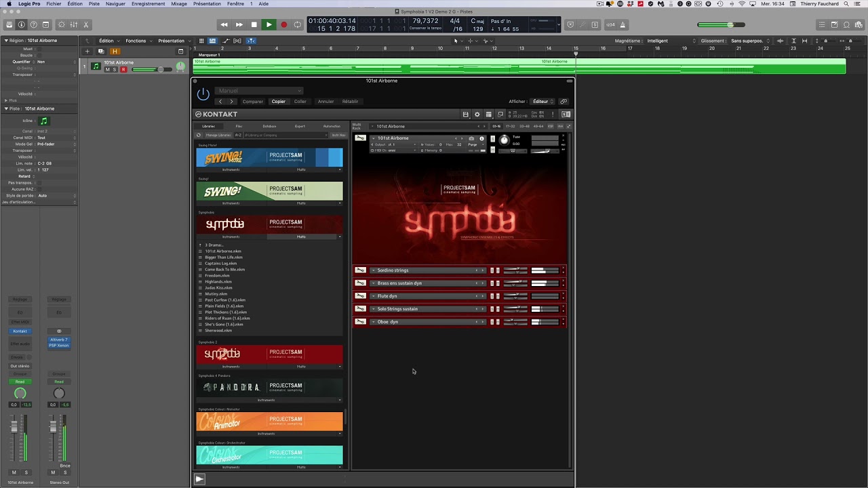Image resolution: width=868 pixels, height=488 pixels.
Task: Open the media Browsers icon
Action: [859, 25]
